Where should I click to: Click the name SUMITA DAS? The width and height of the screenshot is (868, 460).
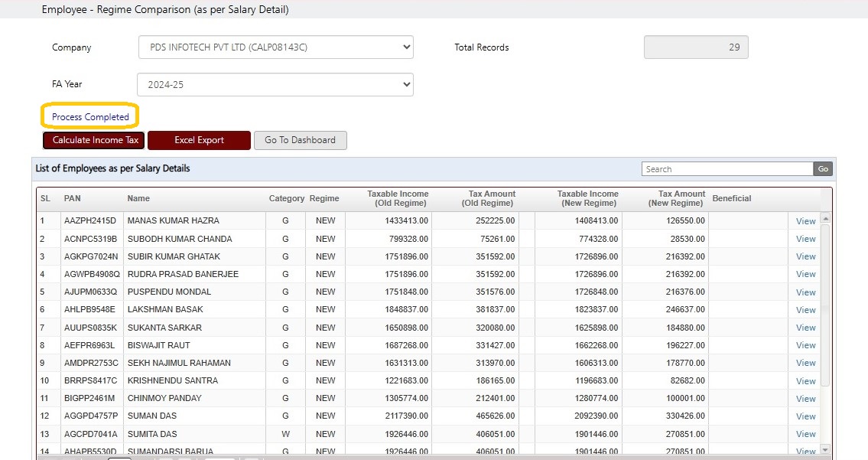[x=152, y=434]
